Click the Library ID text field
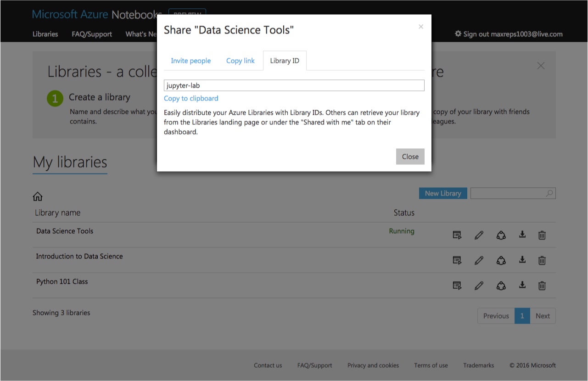Screen dimensions: 588x381 pyautogui.click(x=294, y=85)
